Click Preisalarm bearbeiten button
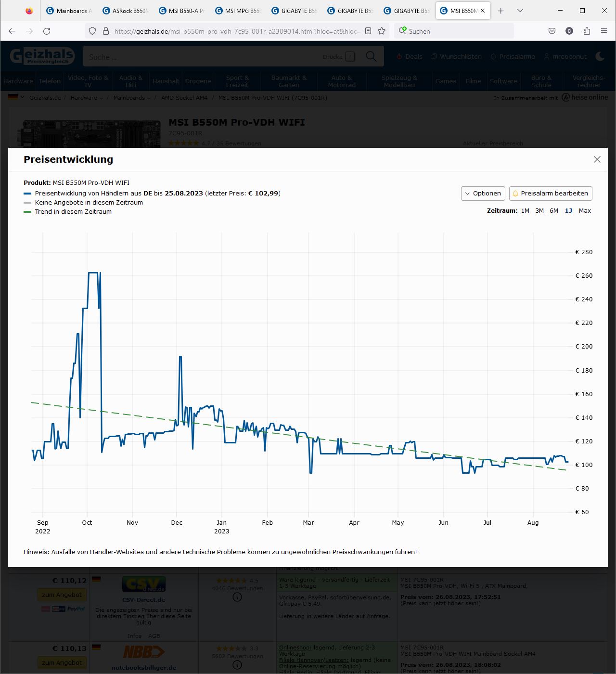The image size is (616, 674). pos(551,194)
